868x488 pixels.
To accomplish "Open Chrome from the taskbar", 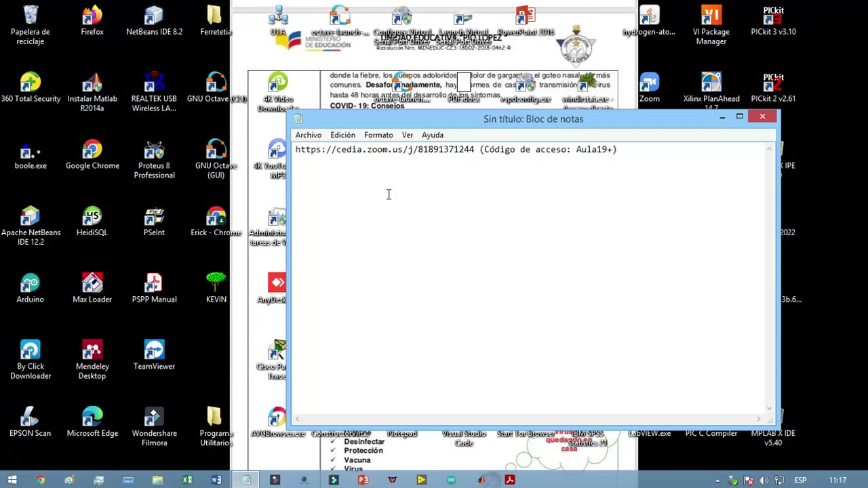I will [x=40, y=480].
